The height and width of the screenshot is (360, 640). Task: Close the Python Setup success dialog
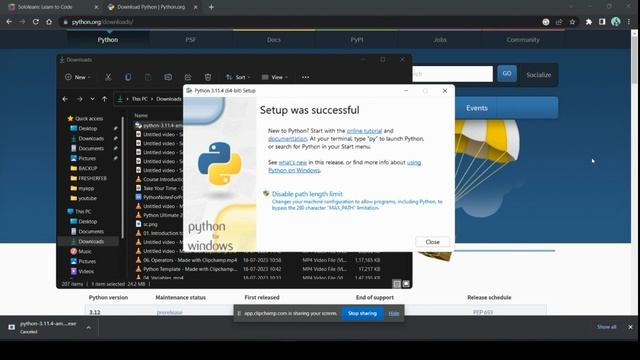(432, 242)
